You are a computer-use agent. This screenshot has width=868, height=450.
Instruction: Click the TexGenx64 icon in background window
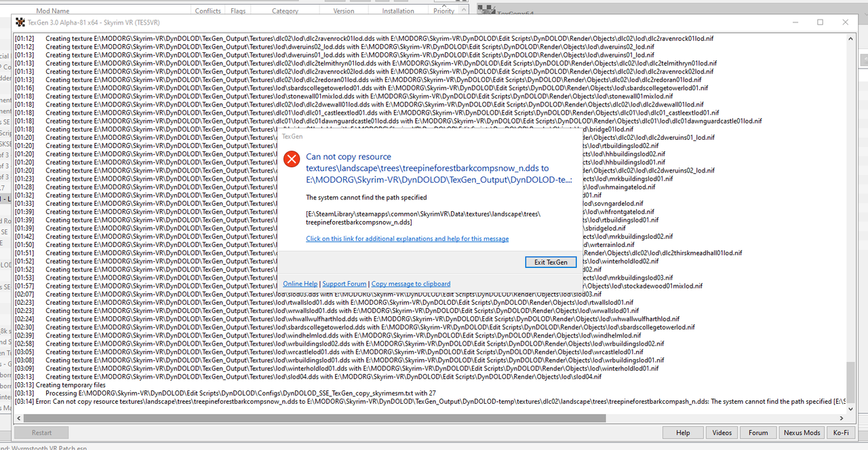click(x=486, y=10)
